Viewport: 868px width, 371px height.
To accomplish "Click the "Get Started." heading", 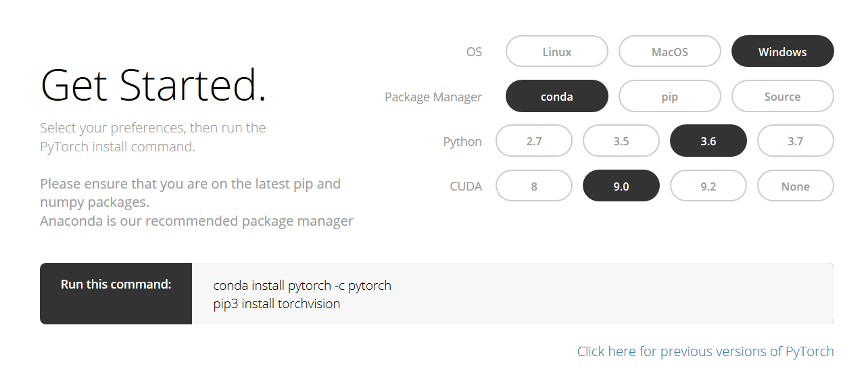I will tap(153, 85).
